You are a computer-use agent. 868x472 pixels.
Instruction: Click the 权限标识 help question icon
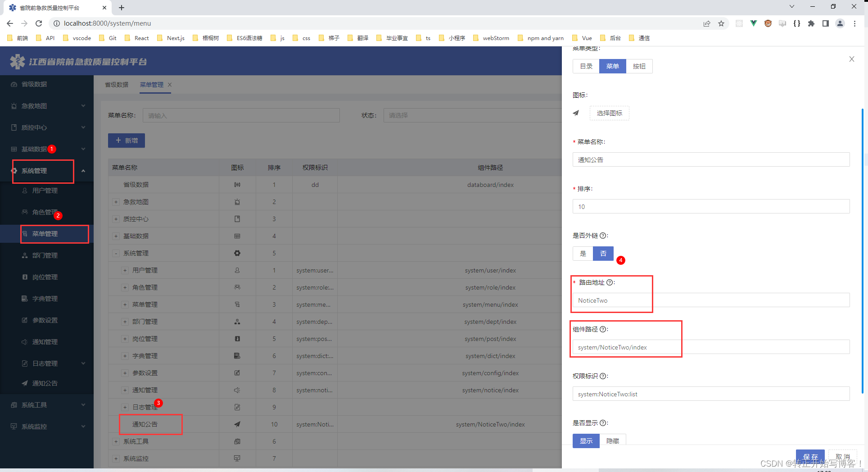tap(603, 376)
